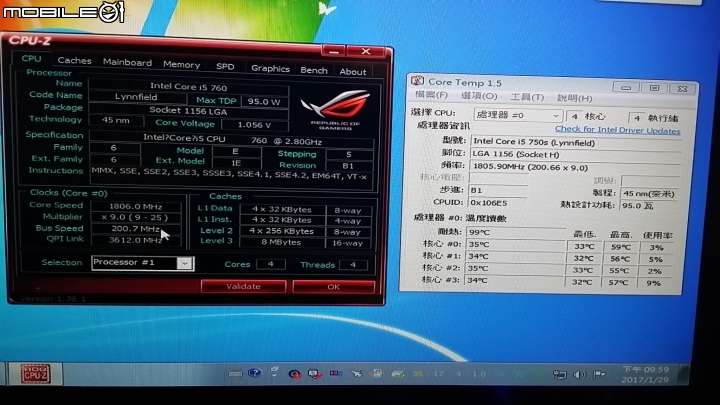The width and height of the screenshot is (720, 405).
Task: Open the 工具(T) menu in Core Temp
Action: pos(527,97)
